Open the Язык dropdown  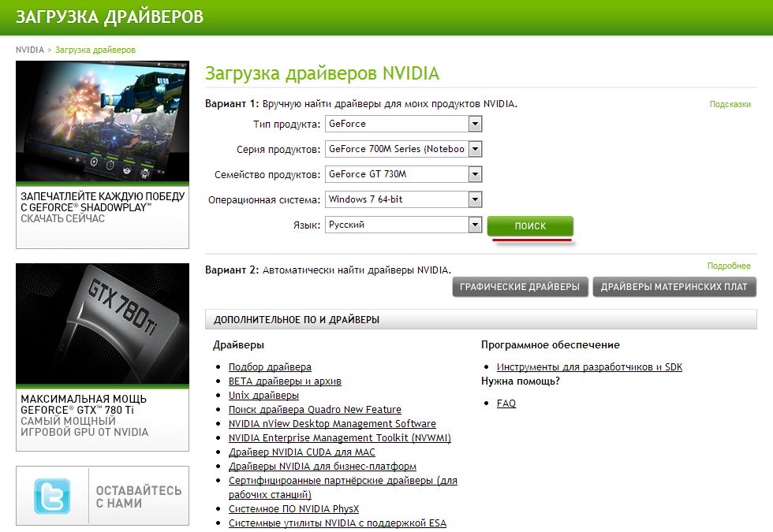point(403,225)
